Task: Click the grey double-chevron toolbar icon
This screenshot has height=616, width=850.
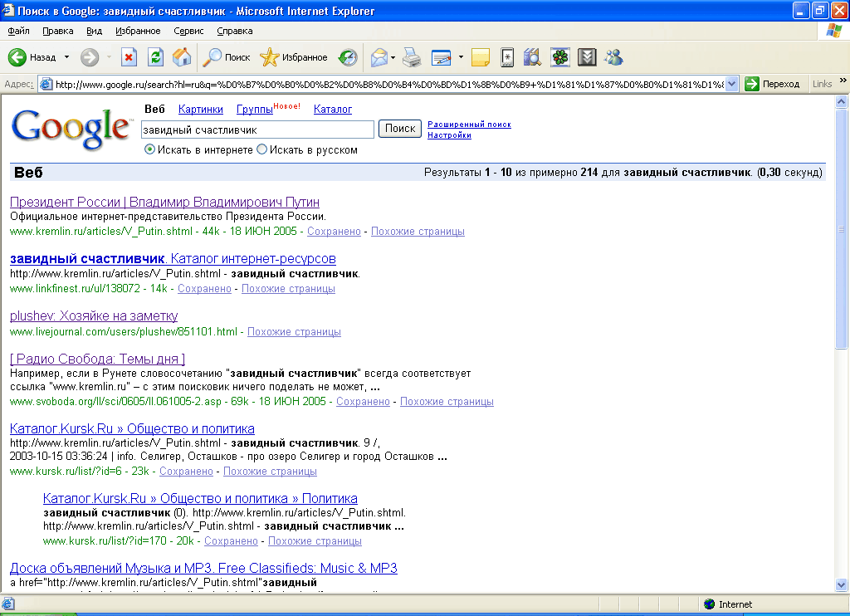Action: [x=587, y=57]
